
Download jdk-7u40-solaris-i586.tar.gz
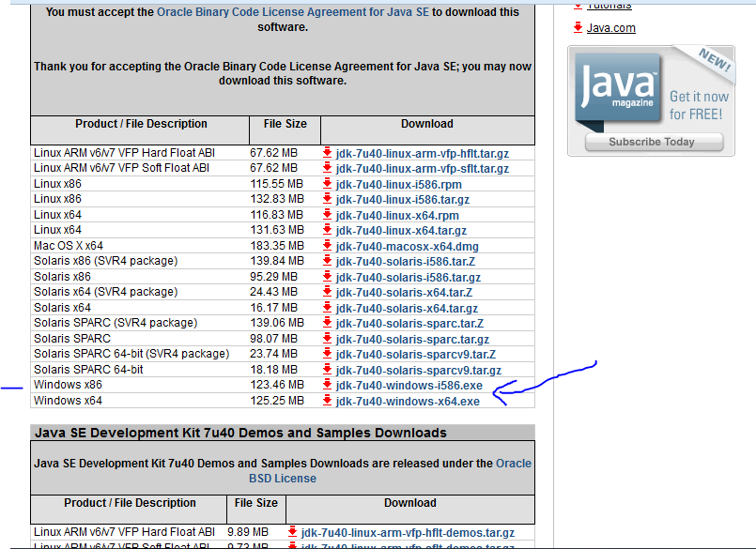409,278
